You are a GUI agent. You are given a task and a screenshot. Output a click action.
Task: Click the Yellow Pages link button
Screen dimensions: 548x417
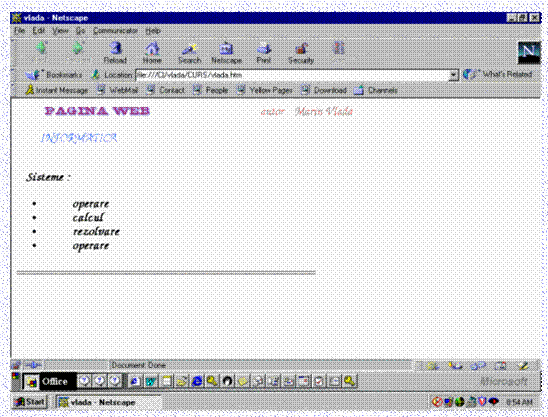[x=265, y=90]
